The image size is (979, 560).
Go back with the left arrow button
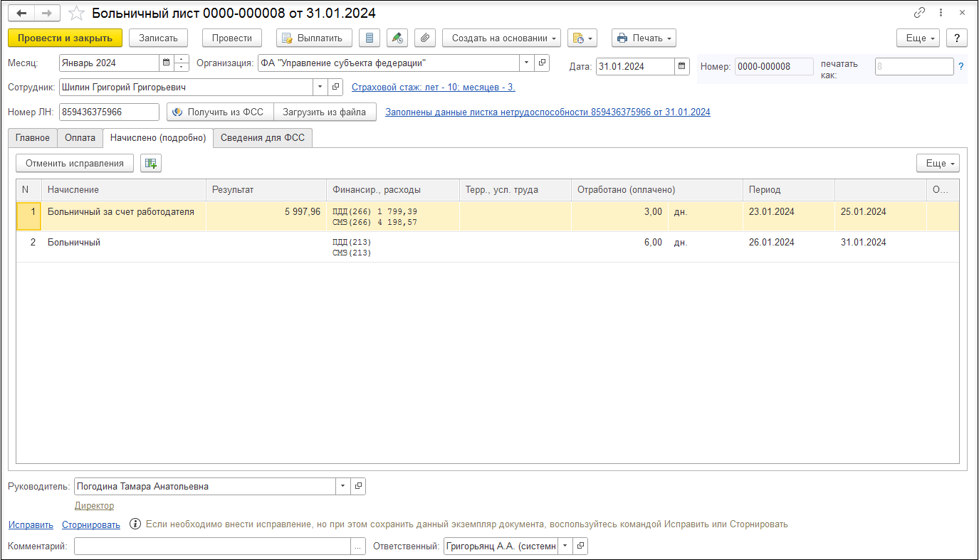tap(21, 14)
